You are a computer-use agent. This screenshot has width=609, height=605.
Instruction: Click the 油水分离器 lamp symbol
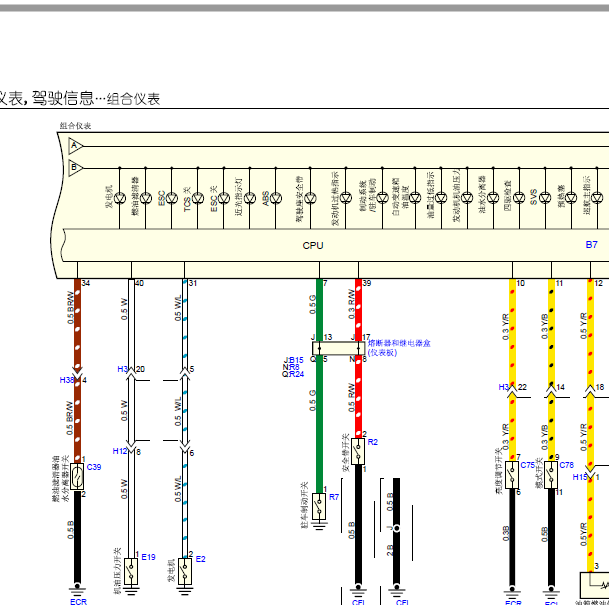coord(493,198)
